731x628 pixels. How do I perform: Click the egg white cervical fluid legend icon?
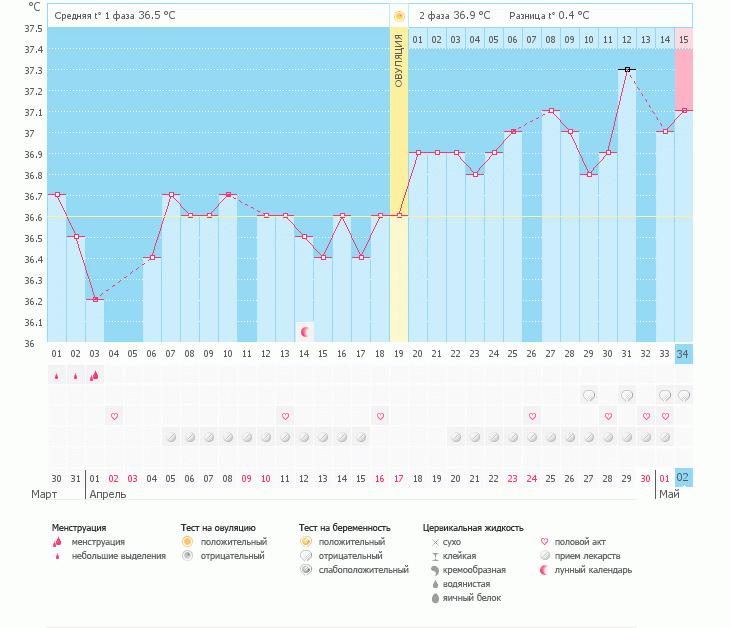click(434, 598)
